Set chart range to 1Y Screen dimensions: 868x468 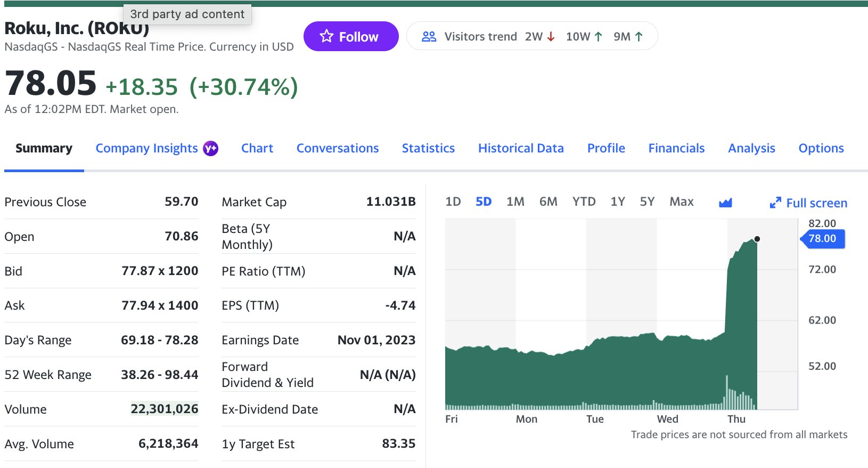618,201
